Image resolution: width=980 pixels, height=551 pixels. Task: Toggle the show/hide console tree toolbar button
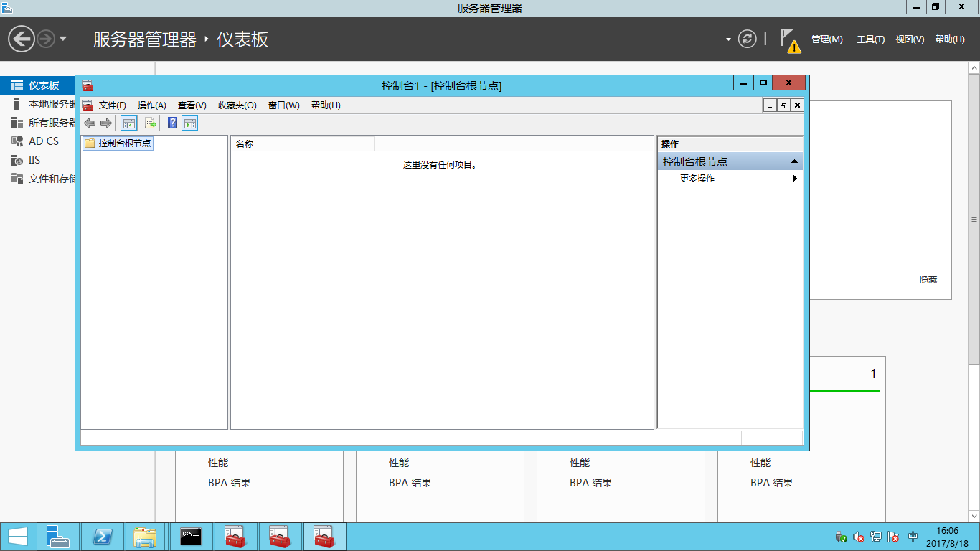point(129,123)
